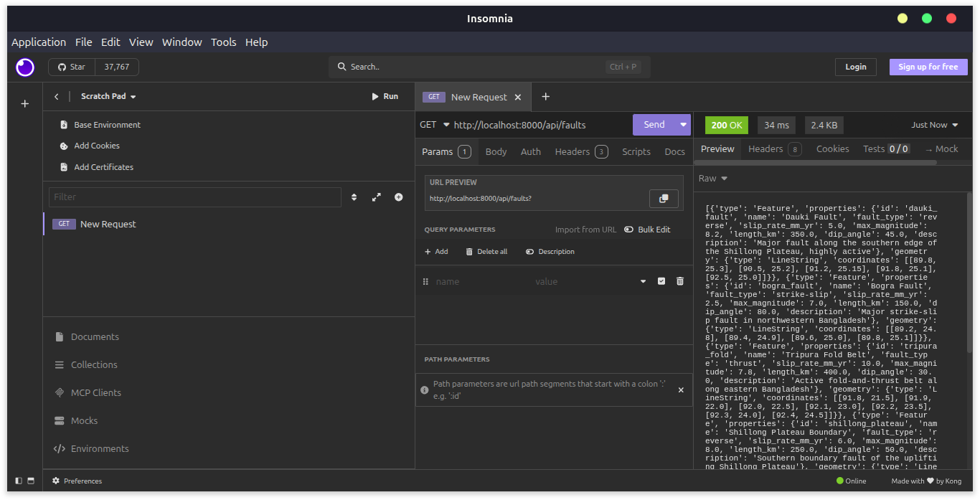Copy the URL preview with copy icon
This screenshot has height=500, width=980.
663,199
